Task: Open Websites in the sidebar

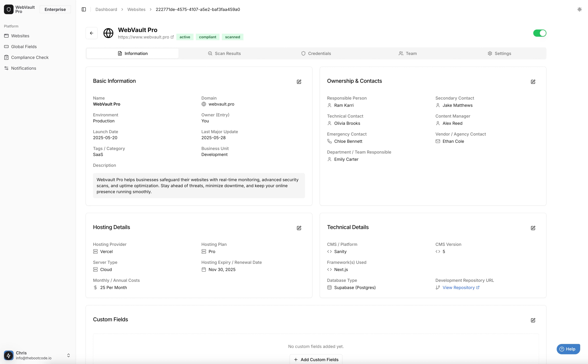Action: click(38, 36)
